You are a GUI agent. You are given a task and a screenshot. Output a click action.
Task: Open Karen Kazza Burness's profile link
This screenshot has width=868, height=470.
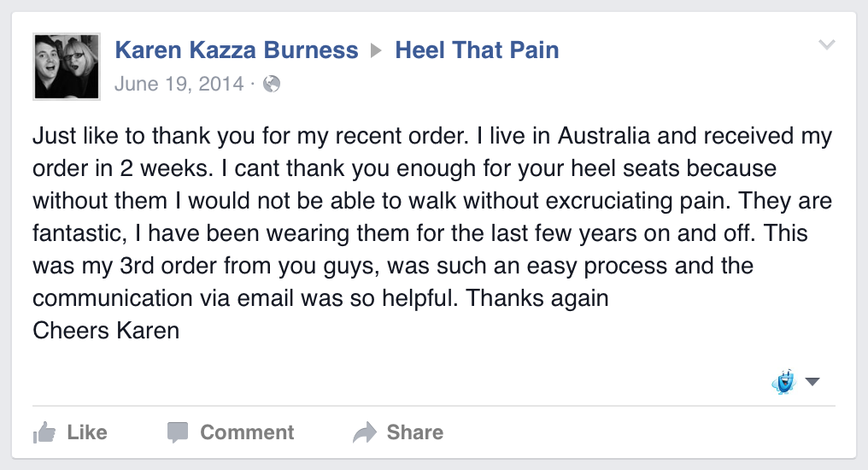[x=237, y=50]
